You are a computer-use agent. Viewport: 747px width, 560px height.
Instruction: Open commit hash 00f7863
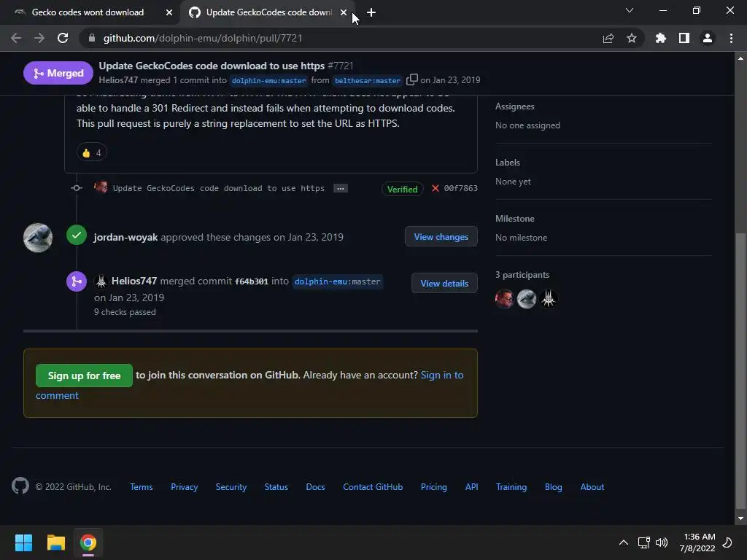coord(461,188)
